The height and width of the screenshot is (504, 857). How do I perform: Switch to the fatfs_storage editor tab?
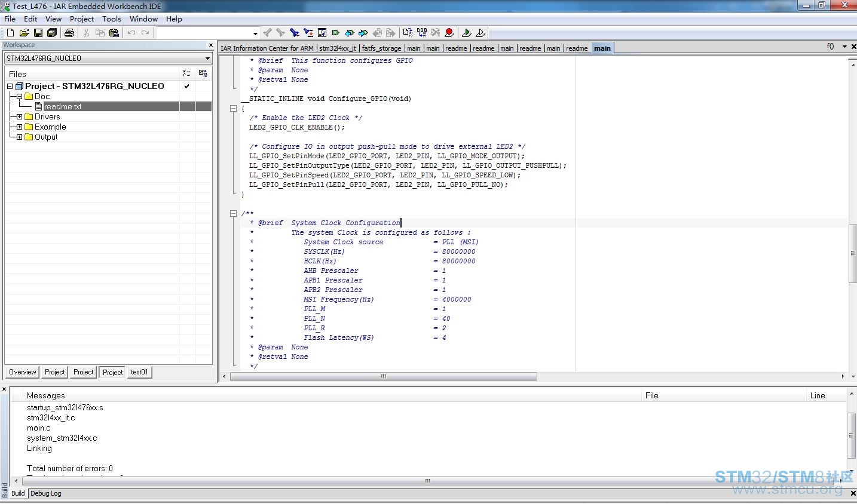(x=382, y=48)
